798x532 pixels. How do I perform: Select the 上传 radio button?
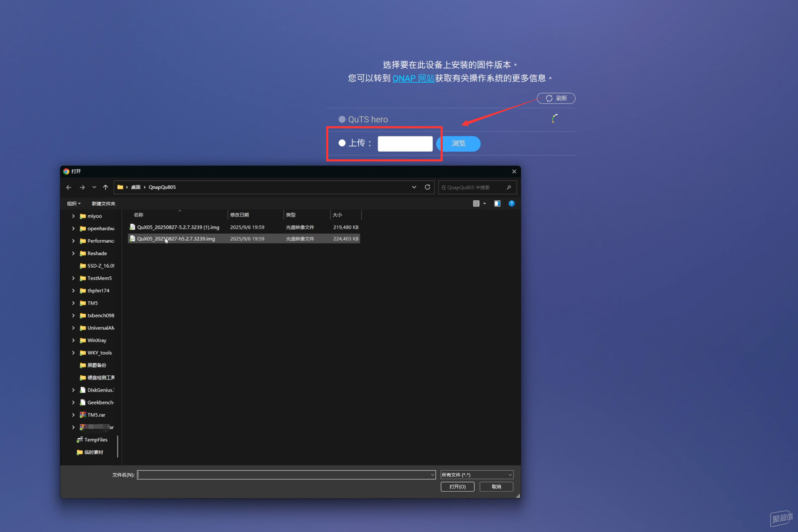[342, 143]
